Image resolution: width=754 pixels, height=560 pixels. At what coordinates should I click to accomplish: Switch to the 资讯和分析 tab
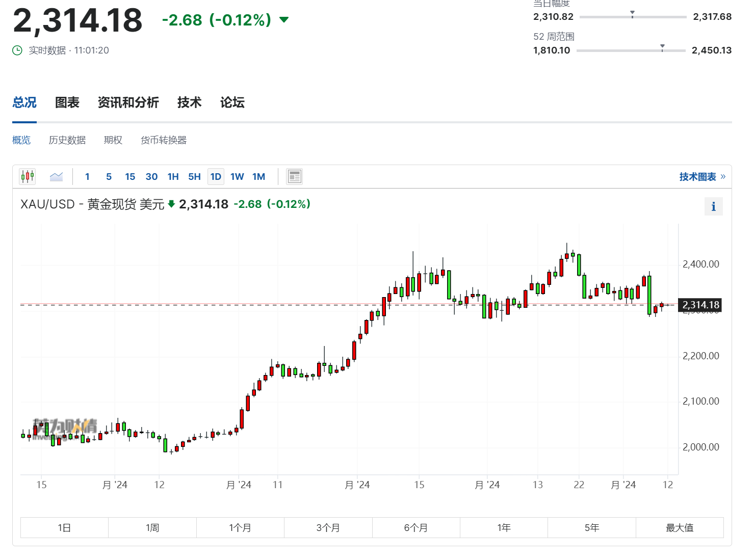tap(128, 102)
